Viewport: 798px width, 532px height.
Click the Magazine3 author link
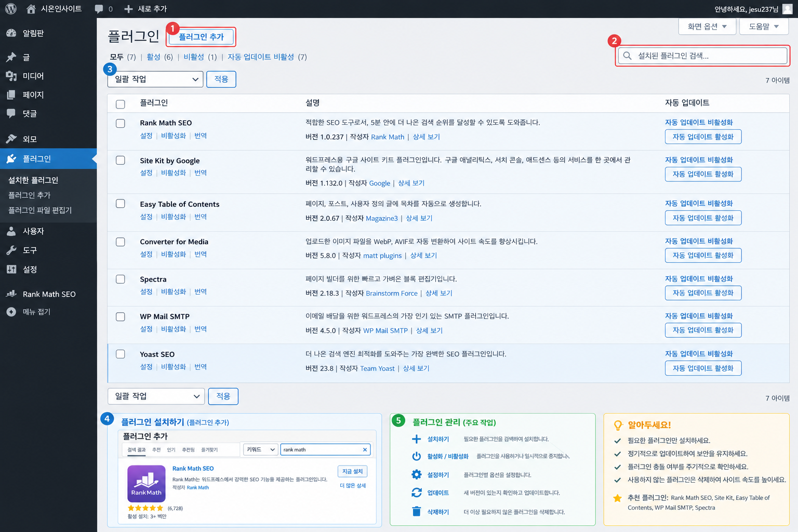pos(382,218)
